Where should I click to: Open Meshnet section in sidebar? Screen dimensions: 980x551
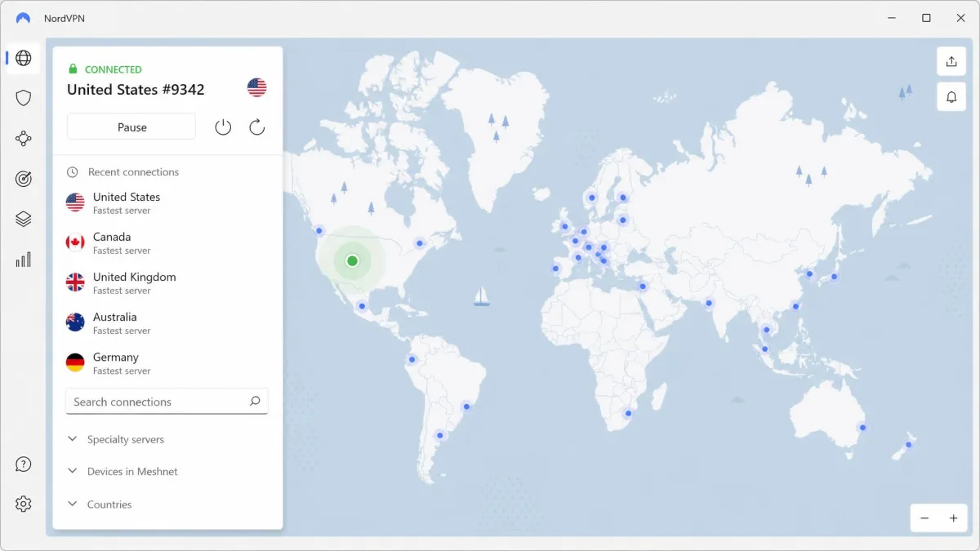click(24, 139)
